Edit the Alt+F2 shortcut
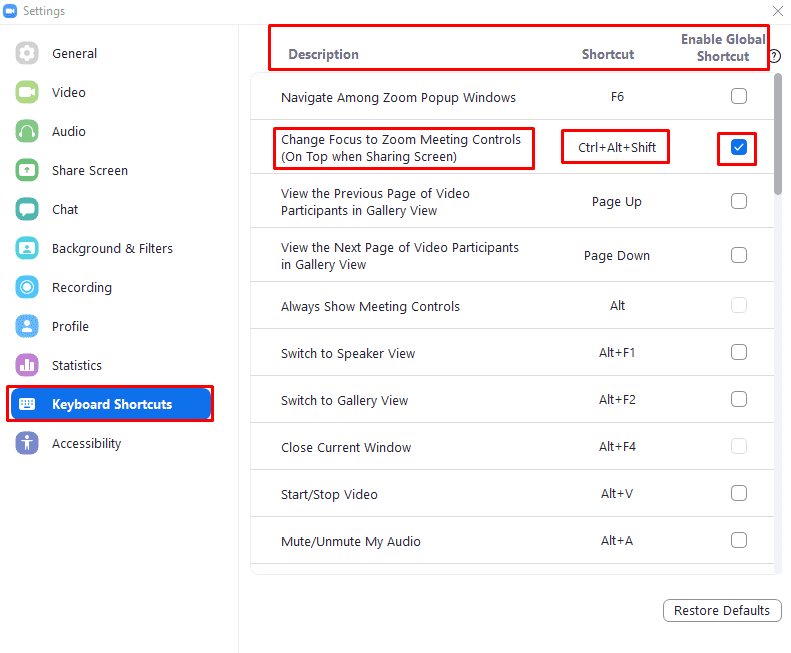The width and height of the screenshot is (791, 653). coord(616,400)
